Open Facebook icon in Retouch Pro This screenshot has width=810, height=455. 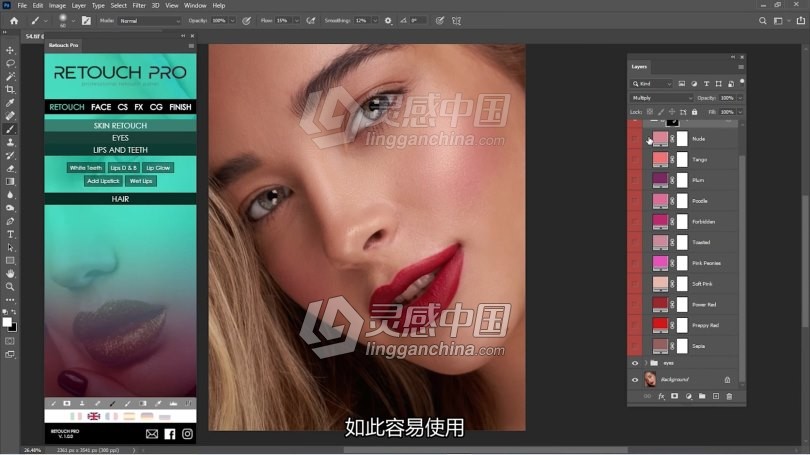click(169, 434)
